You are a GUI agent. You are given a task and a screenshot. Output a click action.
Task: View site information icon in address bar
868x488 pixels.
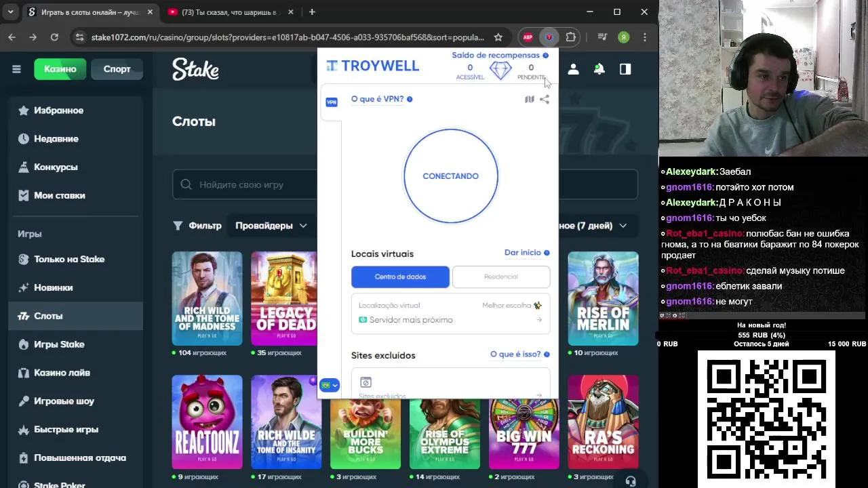coord(79,37)
